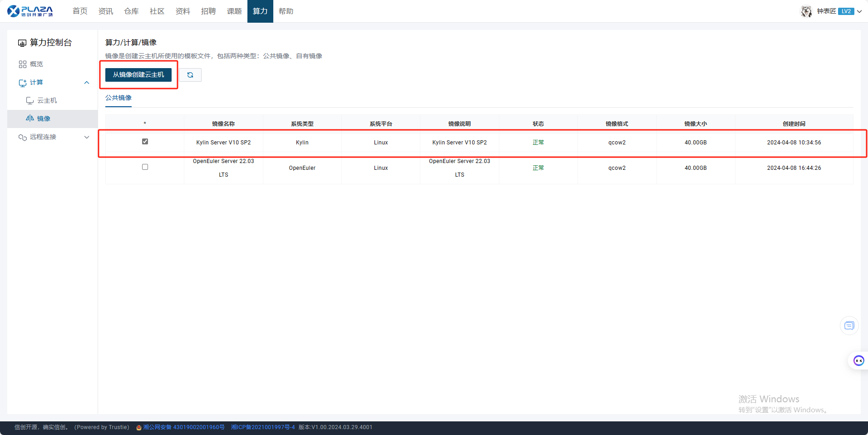
Task: Click the PLAZA logo
Action: click(x=30, y=11)
